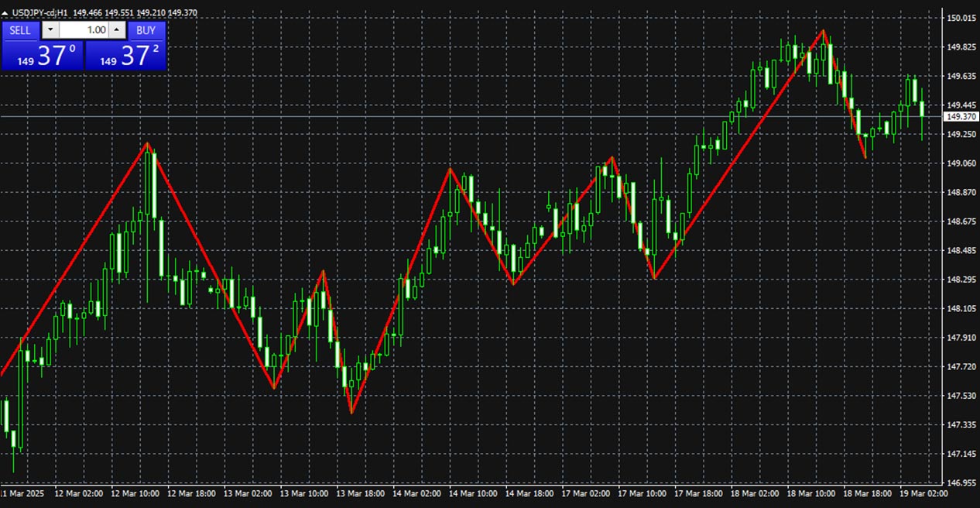The image size is (980, 508).
Task: Select the 12 Mar 02:00 time label
Action: click(x=79, y=493)
